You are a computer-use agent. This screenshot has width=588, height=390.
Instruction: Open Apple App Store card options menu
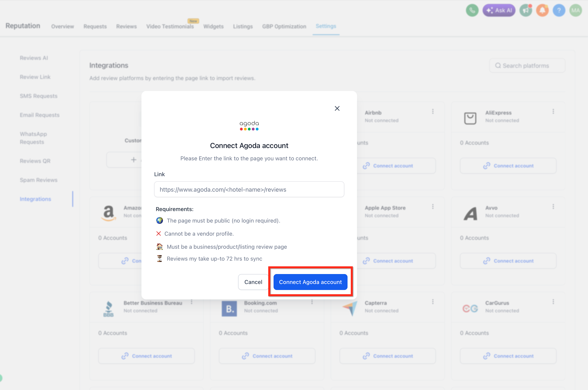(433, 207)
